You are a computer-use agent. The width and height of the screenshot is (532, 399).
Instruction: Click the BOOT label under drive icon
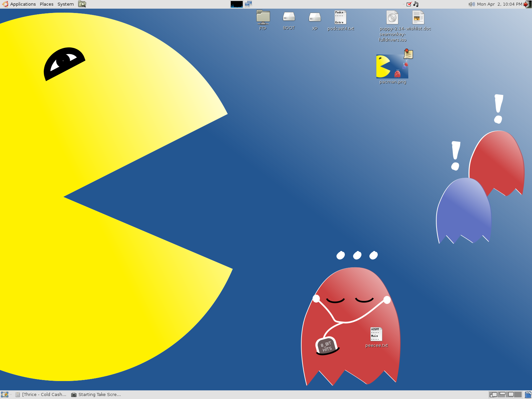click(289, 28)
